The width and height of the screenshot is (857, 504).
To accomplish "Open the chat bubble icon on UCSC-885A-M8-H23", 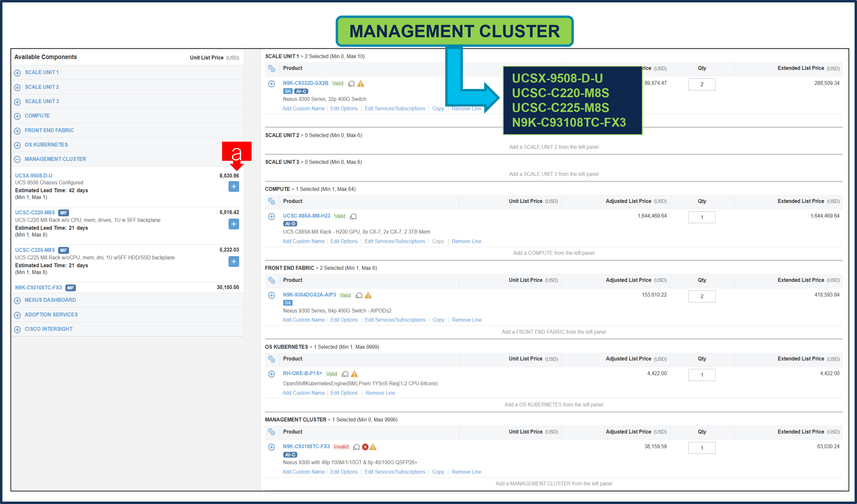I will pos(354,216).
